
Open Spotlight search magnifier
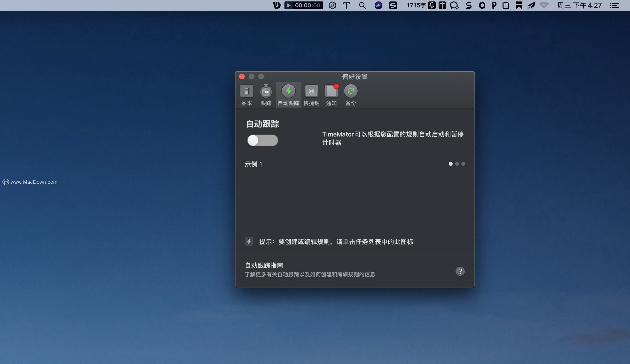click(x=362, y=6)
